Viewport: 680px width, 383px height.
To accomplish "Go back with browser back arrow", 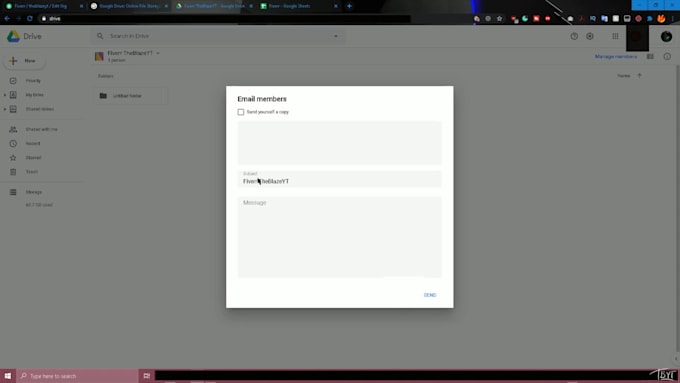I will coord(7,19).
